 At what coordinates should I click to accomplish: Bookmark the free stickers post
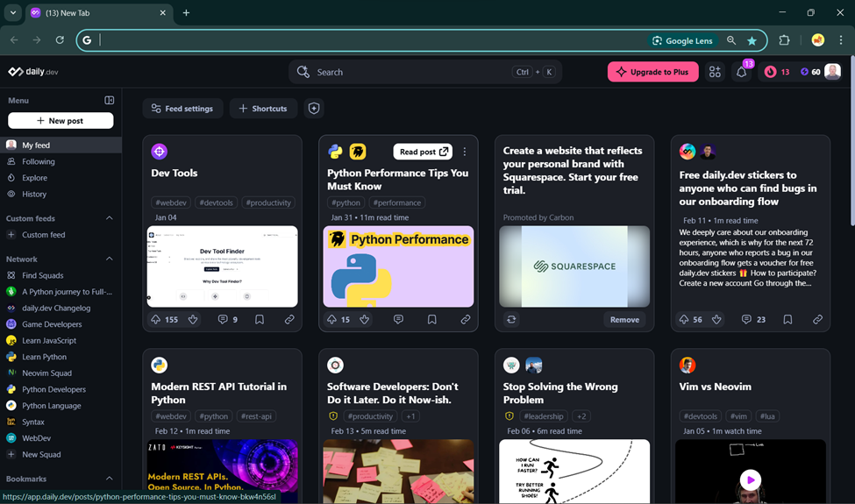(788, 319)
